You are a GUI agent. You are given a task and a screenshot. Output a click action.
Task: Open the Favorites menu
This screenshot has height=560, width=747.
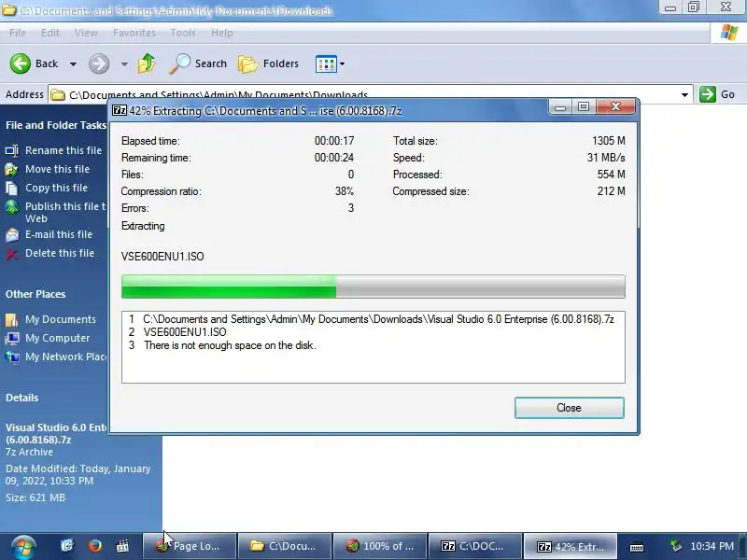tap(134, 33)
